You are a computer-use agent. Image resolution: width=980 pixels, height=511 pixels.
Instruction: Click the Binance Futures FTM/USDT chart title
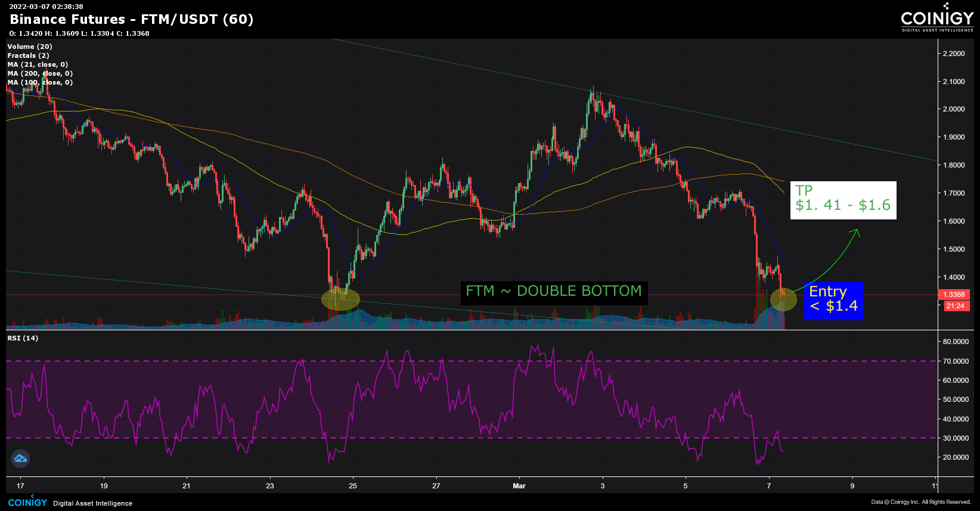[x=132, y=19]
